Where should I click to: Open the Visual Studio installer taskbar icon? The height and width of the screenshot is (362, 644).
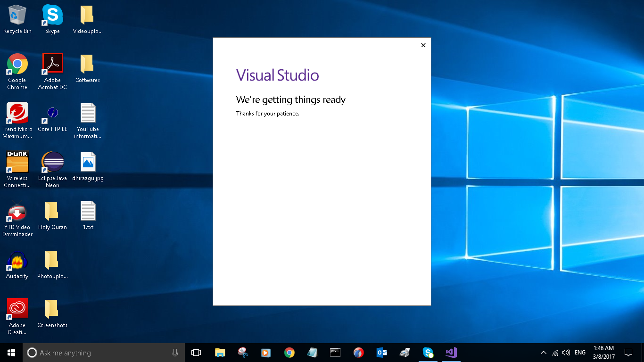point(451,352)
